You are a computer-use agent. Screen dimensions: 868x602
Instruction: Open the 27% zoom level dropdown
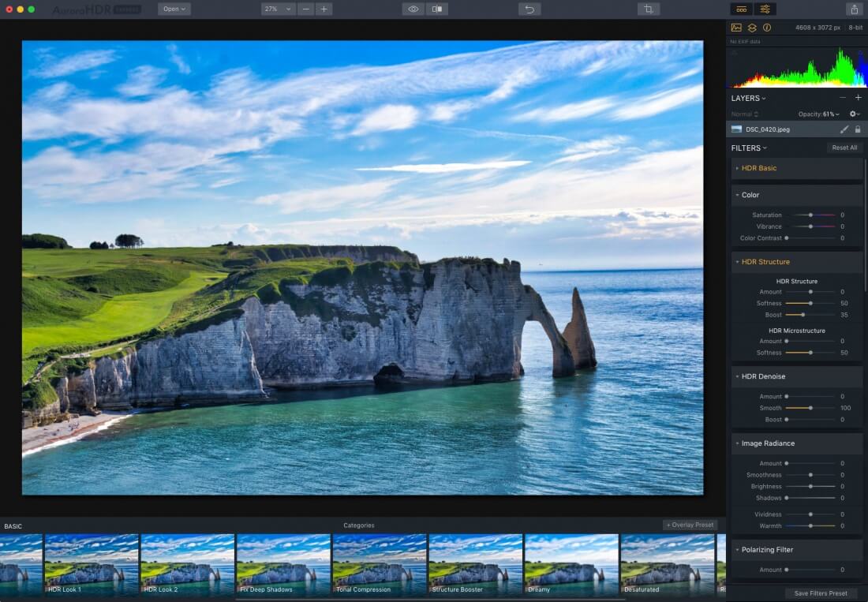click(277, 9)
